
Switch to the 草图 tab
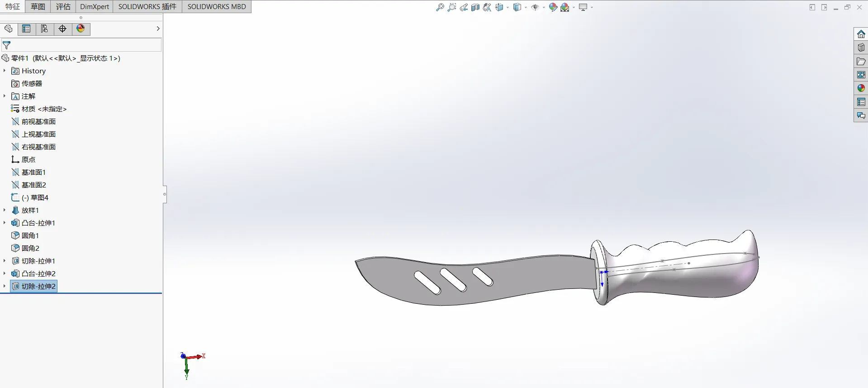tap(38, 6)
